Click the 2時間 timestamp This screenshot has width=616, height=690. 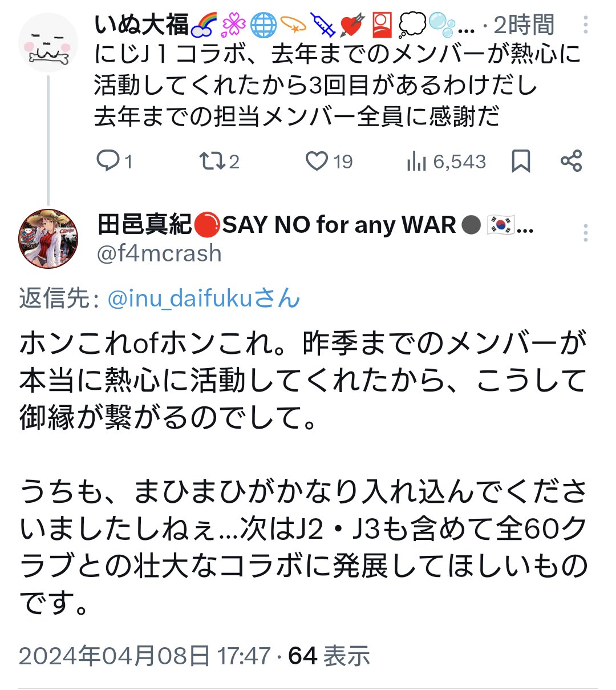[x=524, y=25]
